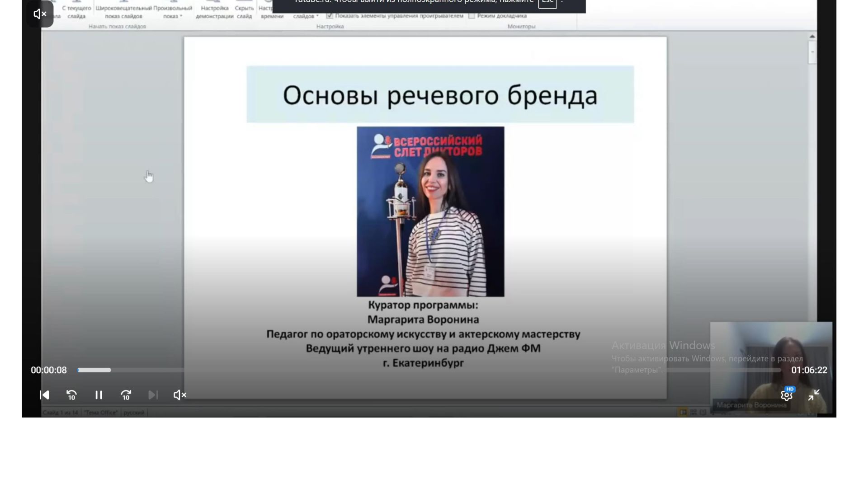Click the PowerPoint normal view status bar icon
This screenshot has height=488, width=868.
pyautogui.click(x=683, y=412)
